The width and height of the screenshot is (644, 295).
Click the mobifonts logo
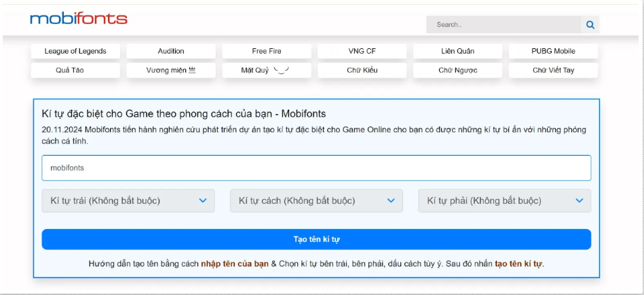pos(79,18)
